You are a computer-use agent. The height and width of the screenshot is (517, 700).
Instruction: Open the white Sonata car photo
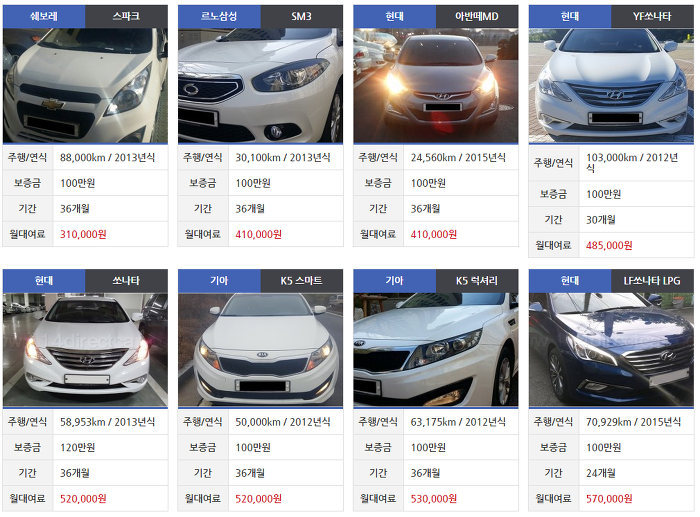pos(85,350)
